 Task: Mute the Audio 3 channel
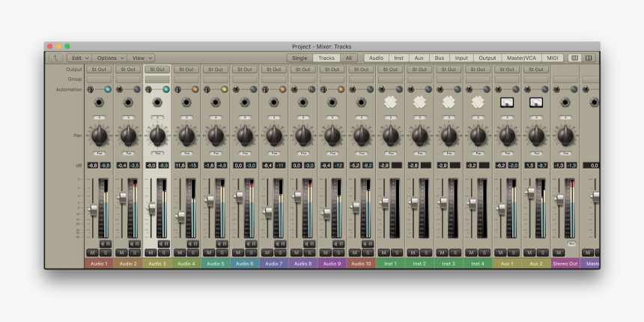pyautogui.click(x=151, y=252)
